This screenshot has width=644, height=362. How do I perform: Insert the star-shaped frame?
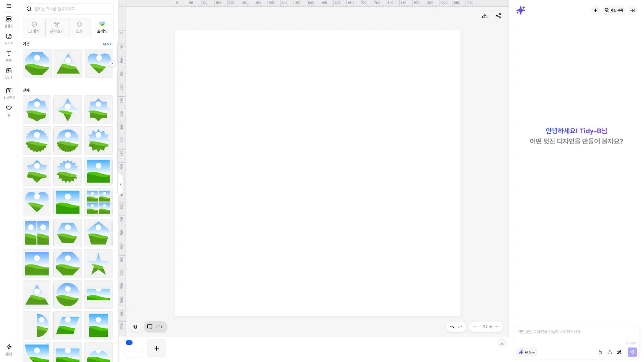pos(99,264)
